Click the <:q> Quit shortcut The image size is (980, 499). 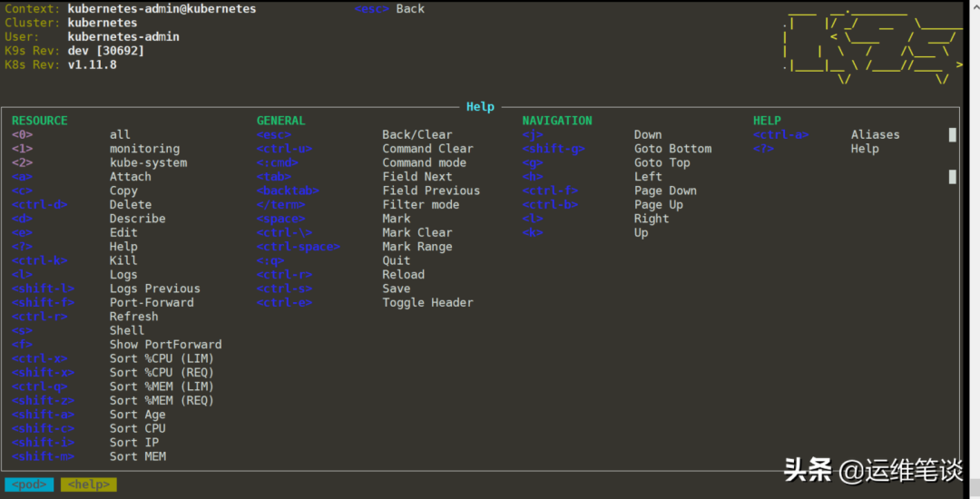(x=270, y=260)
